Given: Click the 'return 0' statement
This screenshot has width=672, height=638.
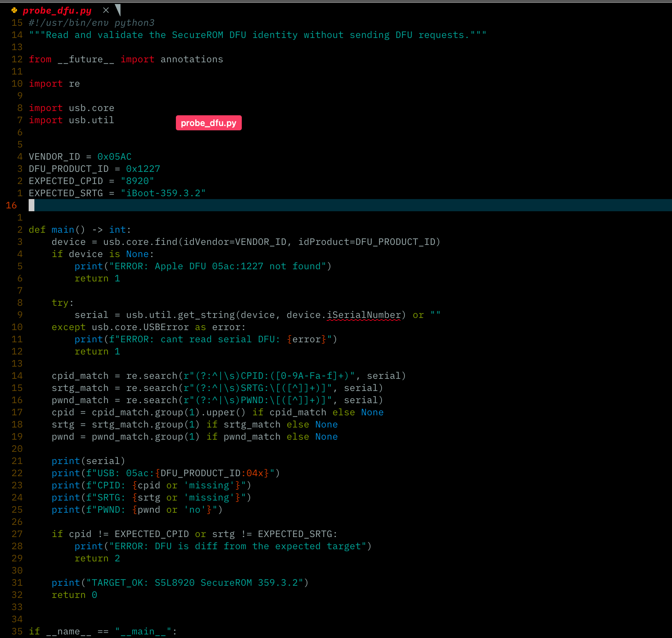Looking at the screenshot, I should point(74,595).
